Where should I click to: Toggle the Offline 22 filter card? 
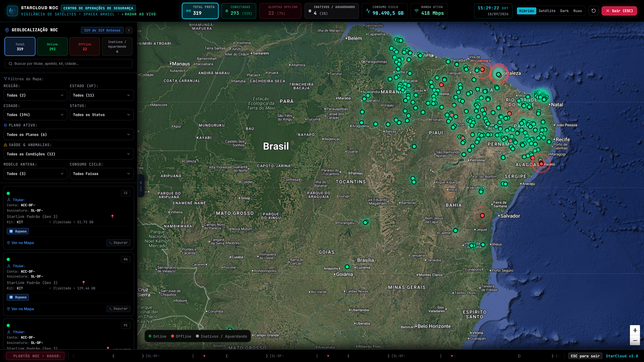[x=85, y=46]
